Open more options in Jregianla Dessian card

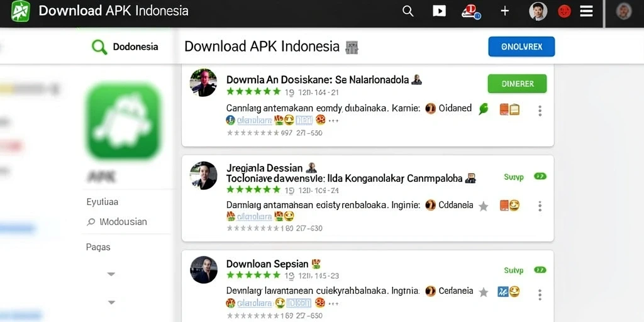pyautogui.click(x=540, y=206)
